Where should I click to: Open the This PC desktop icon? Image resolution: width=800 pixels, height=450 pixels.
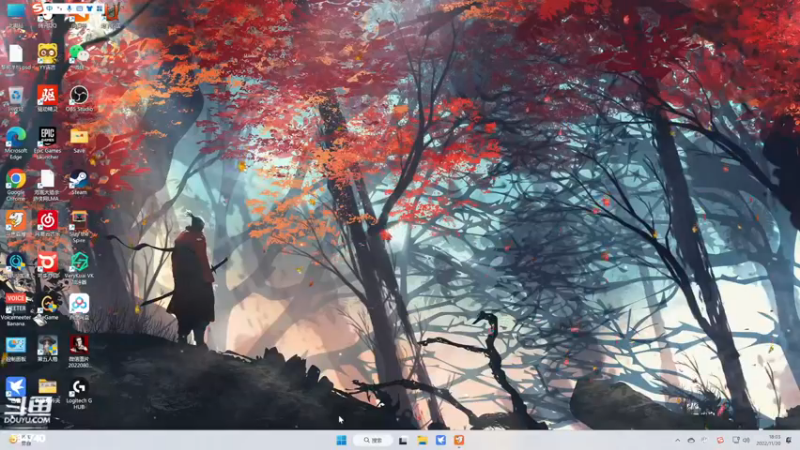tap(16, 13)
